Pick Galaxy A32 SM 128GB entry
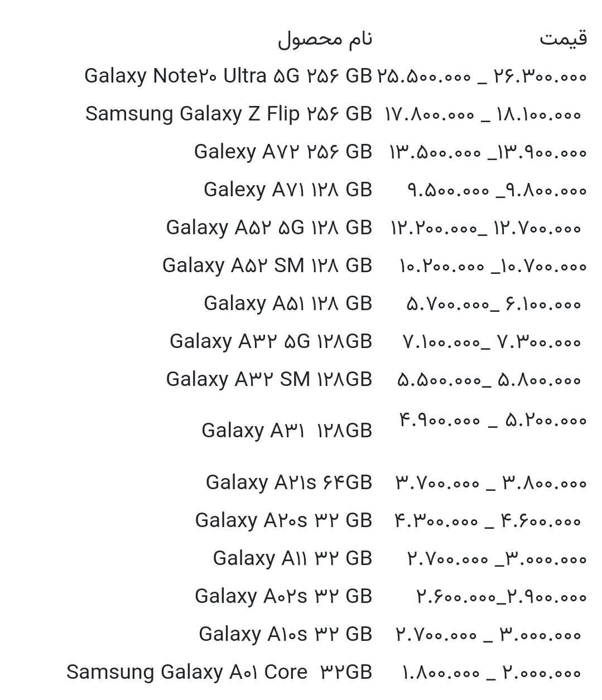The width and height of the screenshot is (602, 700). point(269,380)
